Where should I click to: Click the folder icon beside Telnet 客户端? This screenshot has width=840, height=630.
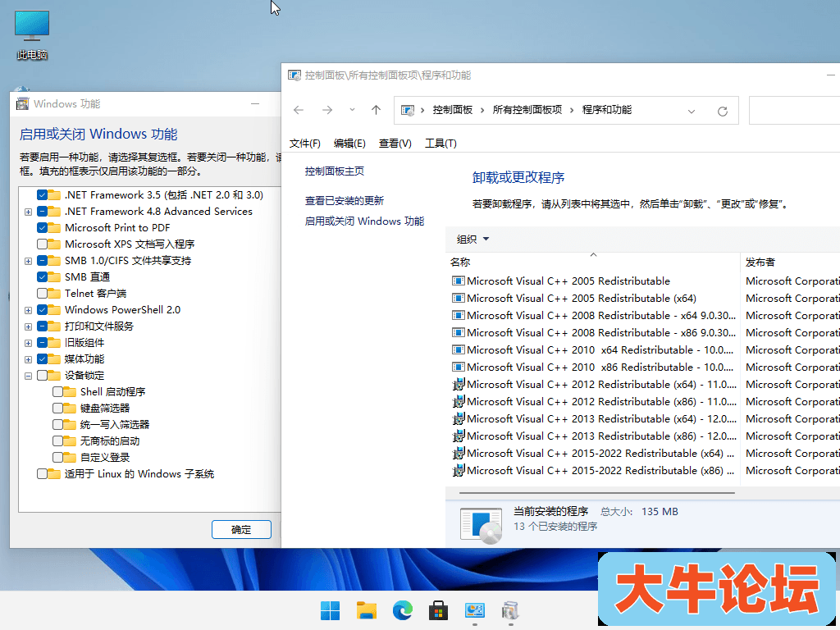(53, 293)
